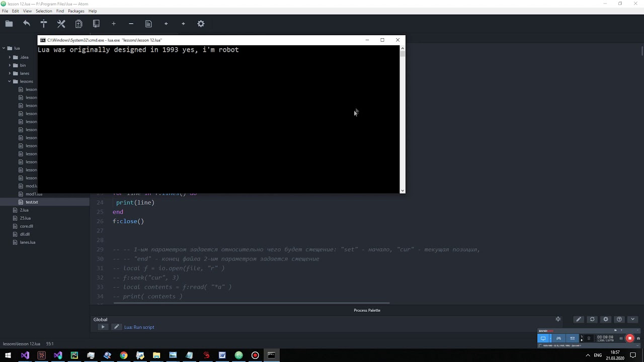Open the File menu
644x362 pixels.
[x=5, y=11]
